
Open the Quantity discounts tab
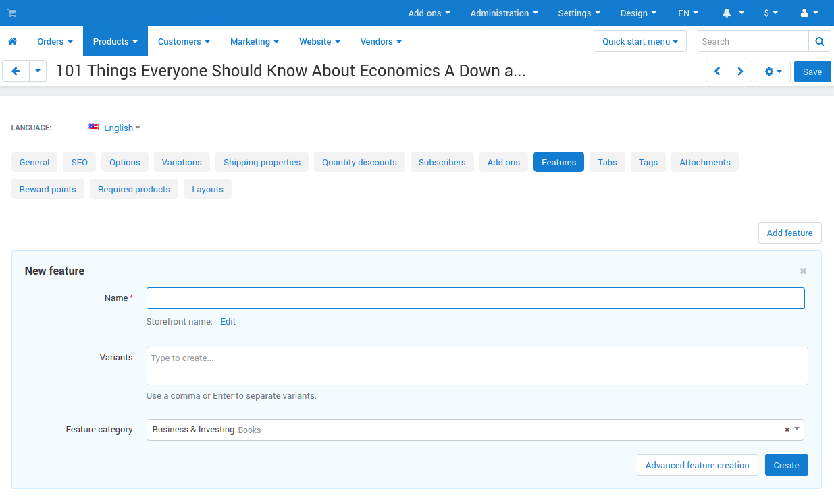(x=359, y=162)
